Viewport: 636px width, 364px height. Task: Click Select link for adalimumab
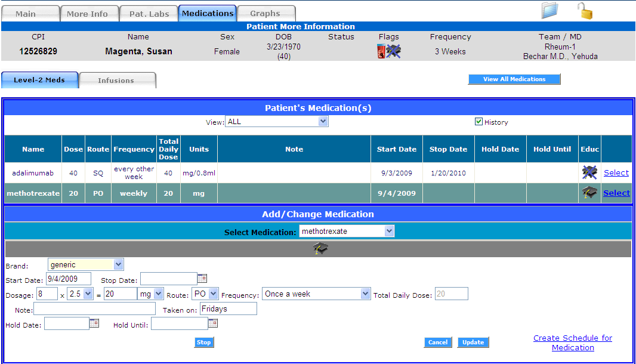pyautogui.click(x=616, y=172)
